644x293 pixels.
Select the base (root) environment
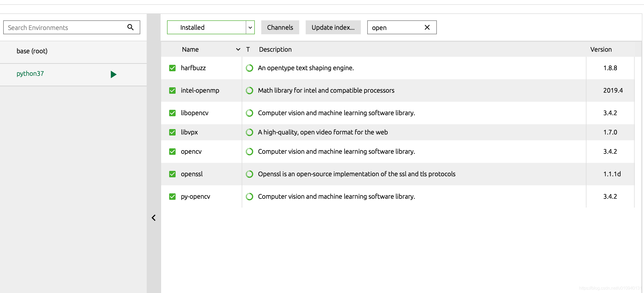click(x=32, y=51)
